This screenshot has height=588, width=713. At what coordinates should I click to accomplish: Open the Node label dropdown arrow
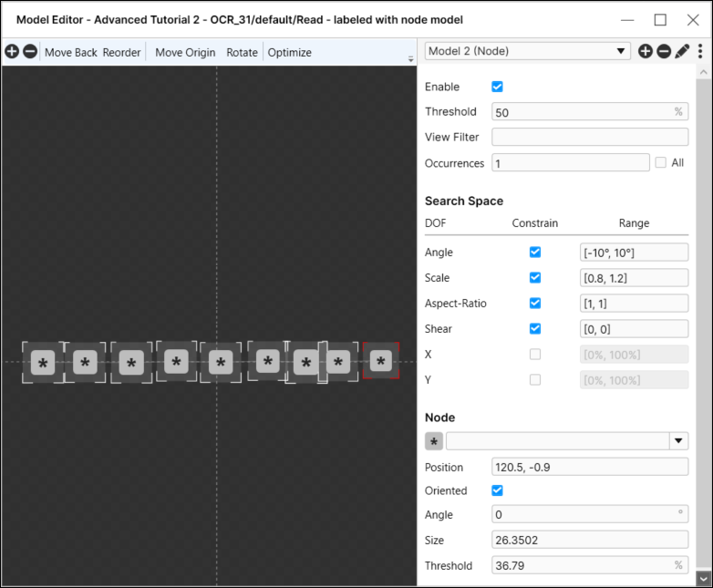[678, 440]
